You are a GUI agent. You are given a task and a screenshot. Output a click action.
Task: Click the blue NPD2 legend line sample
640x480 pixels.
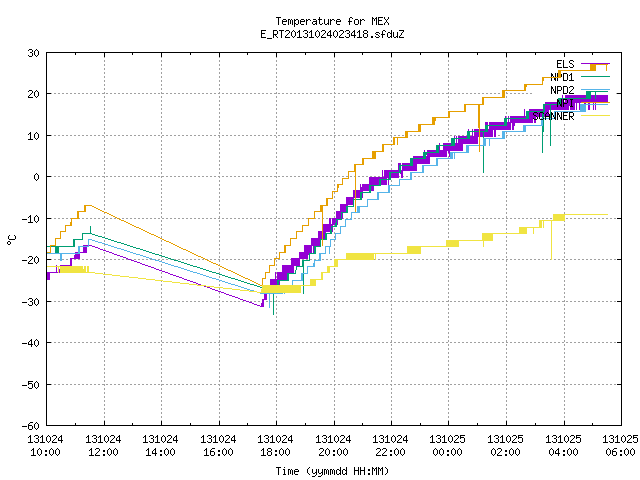[595, 89]
